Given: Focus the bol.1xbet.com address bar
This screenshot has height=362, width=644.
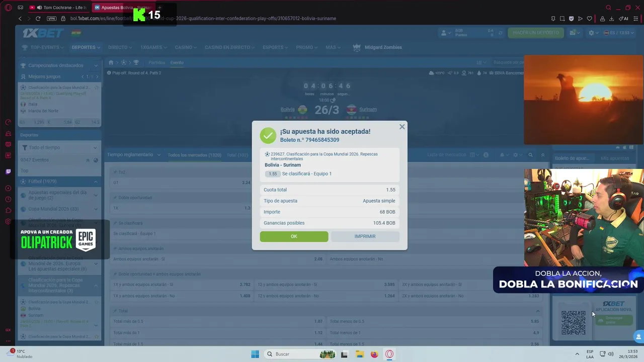Looking at the screenshot, I should pyautogui.click(x=203, y=19).
